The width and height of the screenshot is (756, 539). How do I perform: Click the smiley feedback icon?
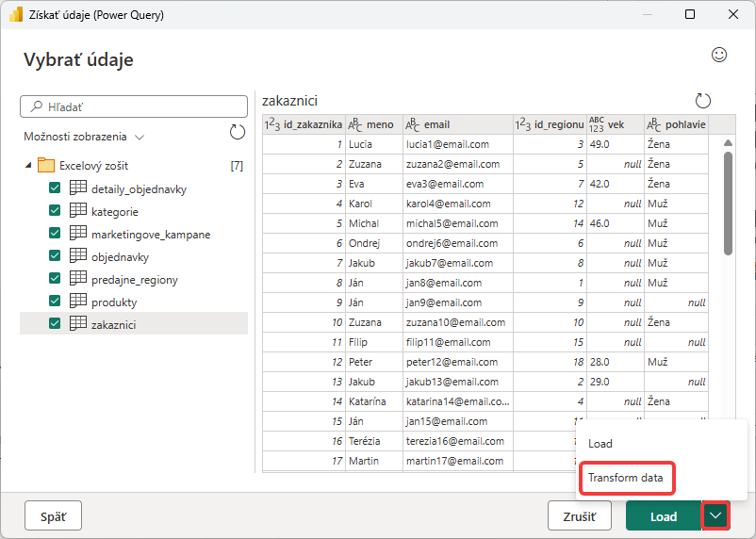pyautogui.click(x=719, y=55)
